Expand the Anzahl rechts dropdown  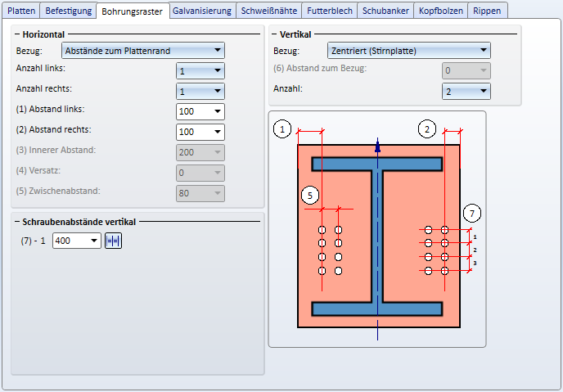[200, 92]
